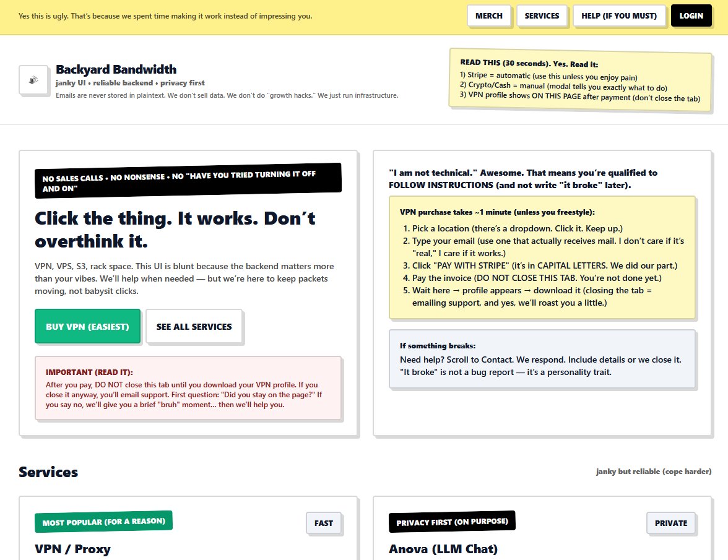
Task: Click MOST POPULAR (FOR A REASON) tag
Action: tap(103, 522)
